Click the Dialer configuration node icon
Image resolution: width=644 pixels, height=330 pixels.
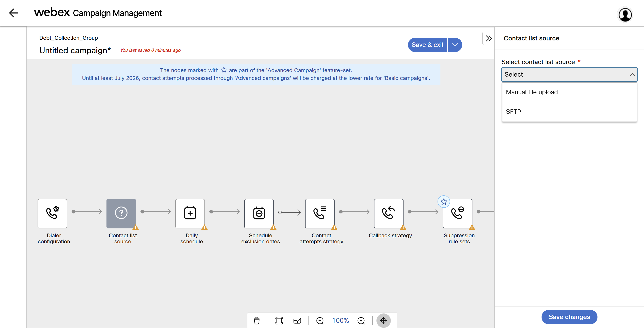(x=52, y=213)
